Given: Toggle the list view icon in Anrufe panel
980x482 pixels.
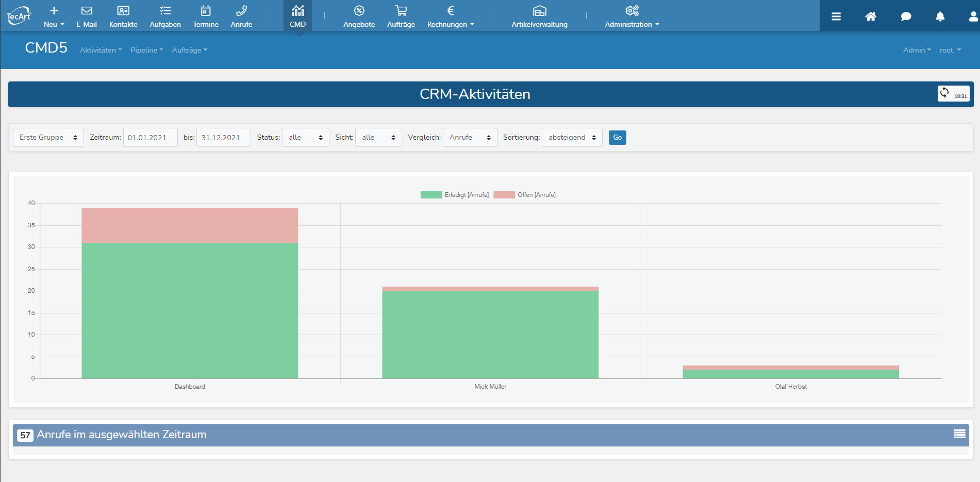Looking at the screenshot, I should click(959, 434).
